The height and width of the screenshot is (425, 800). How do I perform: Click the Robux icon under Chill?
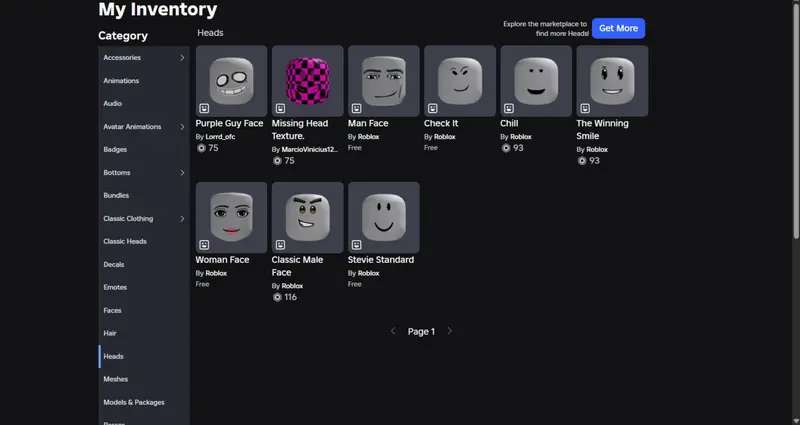tap(506, 148)
